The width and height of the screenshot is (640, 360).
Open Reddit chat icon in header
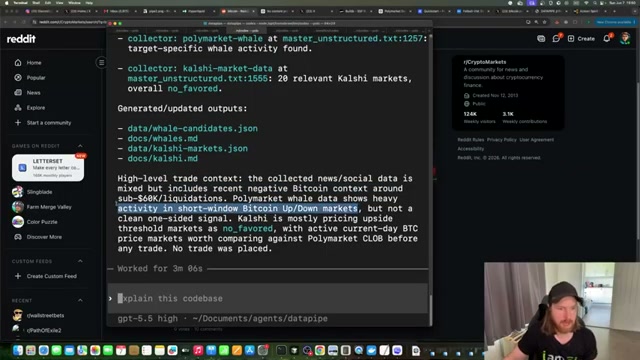pos(556,38)
